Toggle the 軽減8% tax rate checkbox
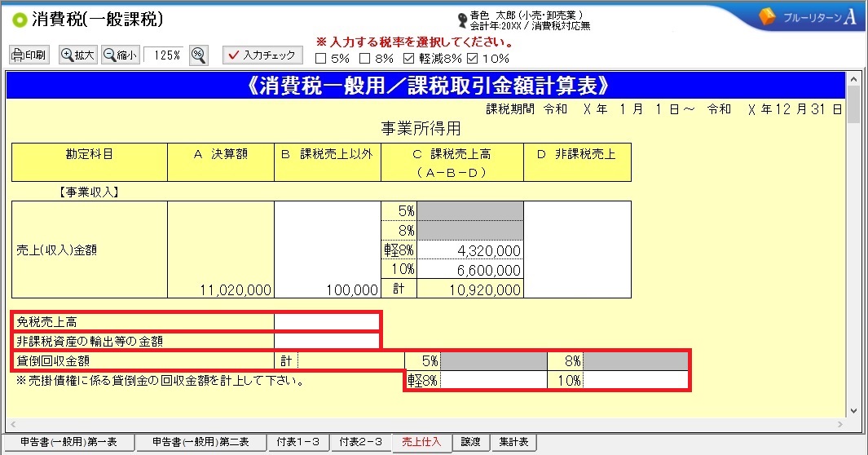 click(x=408, y=58)
